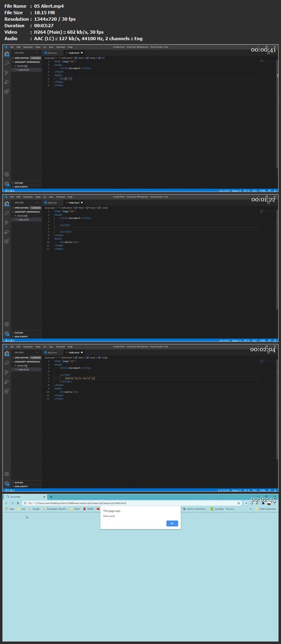This screenshot has height=644, width=281.
Task: Collapse JAVASCRIPT (WORKSPACE) section in 00:00:41 frame
Action: [26, 62]
